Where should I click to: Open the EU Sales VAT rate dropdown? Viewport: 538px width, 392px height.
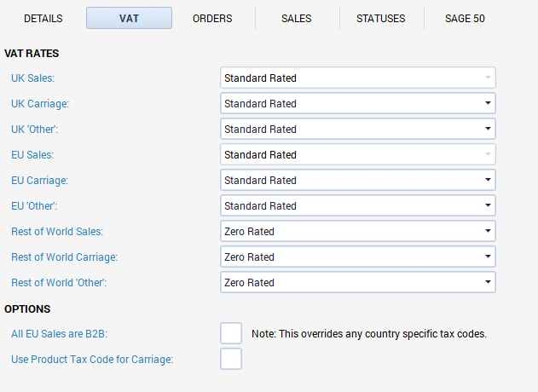click(358, 155)
